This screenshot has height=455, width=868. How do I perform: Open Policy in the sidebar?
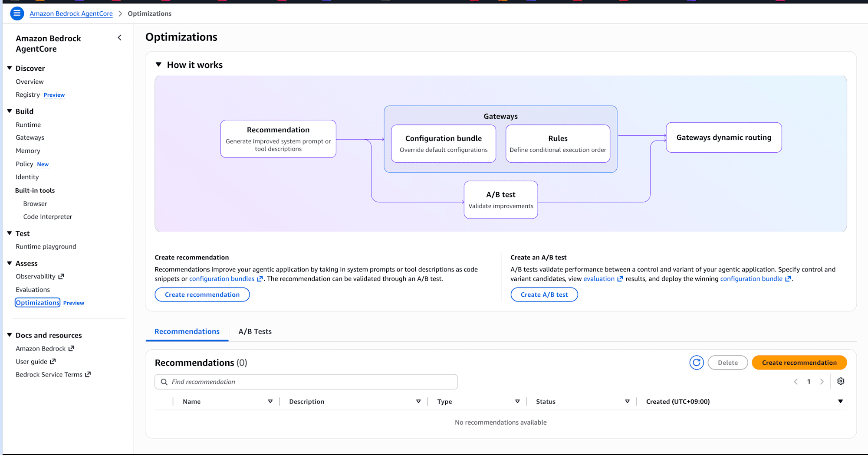point(24,164)
